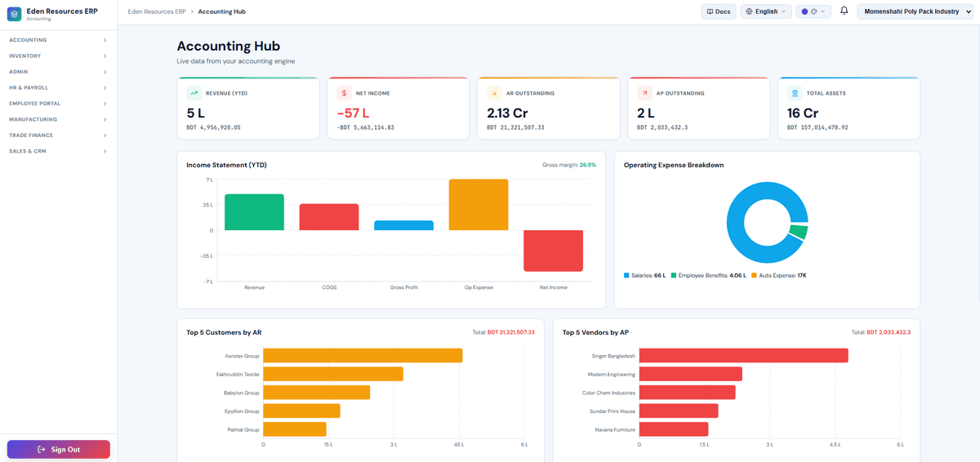Screen dimensions: 980x462
Task: Expand the Employee Portal sidebar menu
Action: pyautogui.click(x=58, y=104)
